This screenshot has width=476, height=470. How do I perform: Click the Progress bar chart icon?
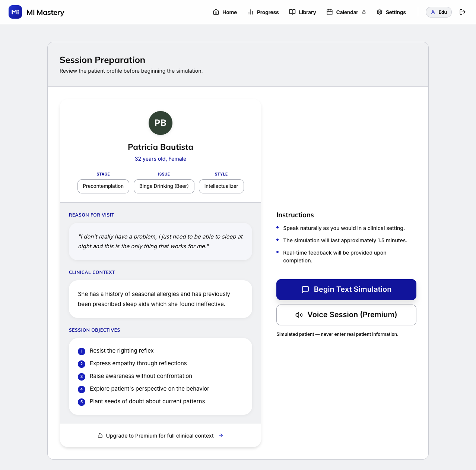click(251, 12)
